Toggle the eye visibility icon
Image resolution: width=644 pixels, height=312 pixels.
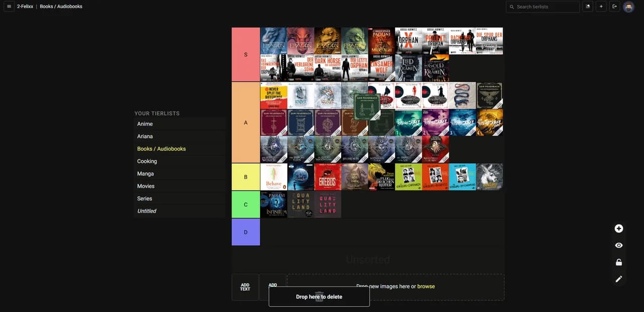click(619, 245)
